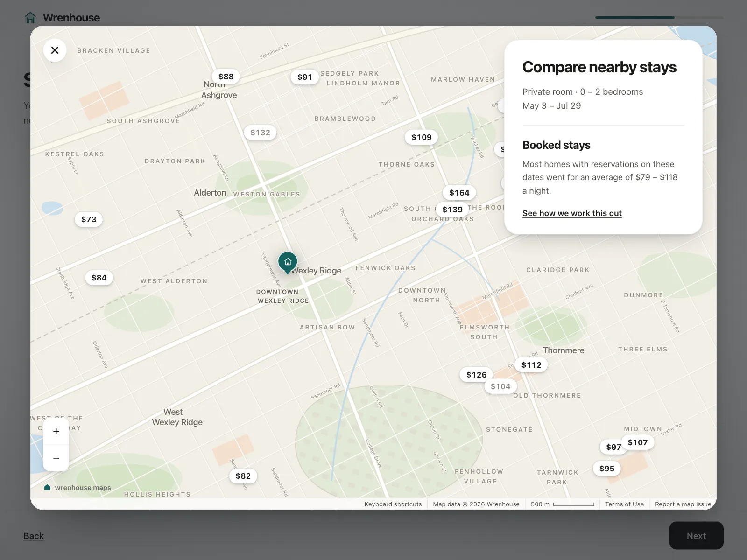The width and height of the screenshot is (747, 560).
Task: Select the $132 price marker
Action: 261,133
